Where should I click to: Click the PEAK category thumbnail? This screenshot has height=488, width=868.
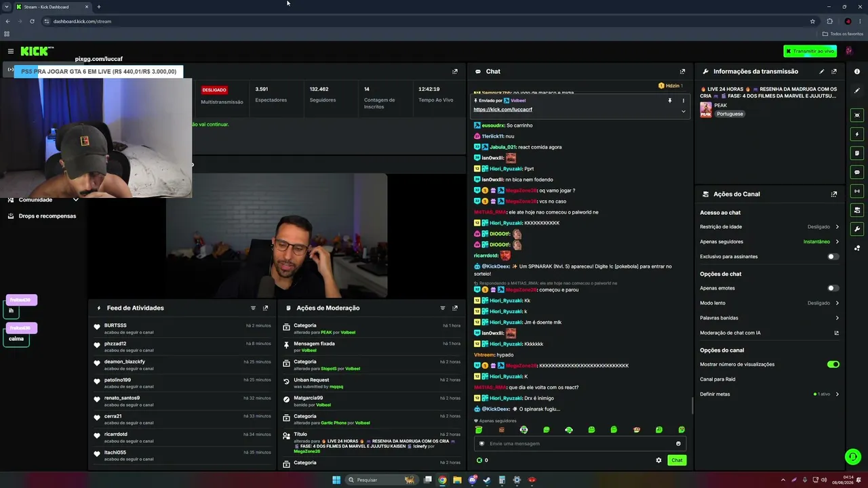pyautogui.click(x=706, y=109)
